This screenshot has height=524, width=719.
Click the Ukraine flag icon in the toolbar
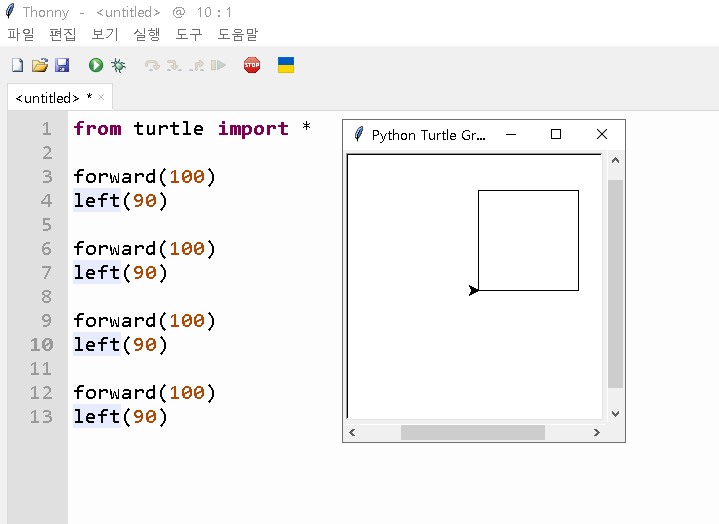pos(286,65)
